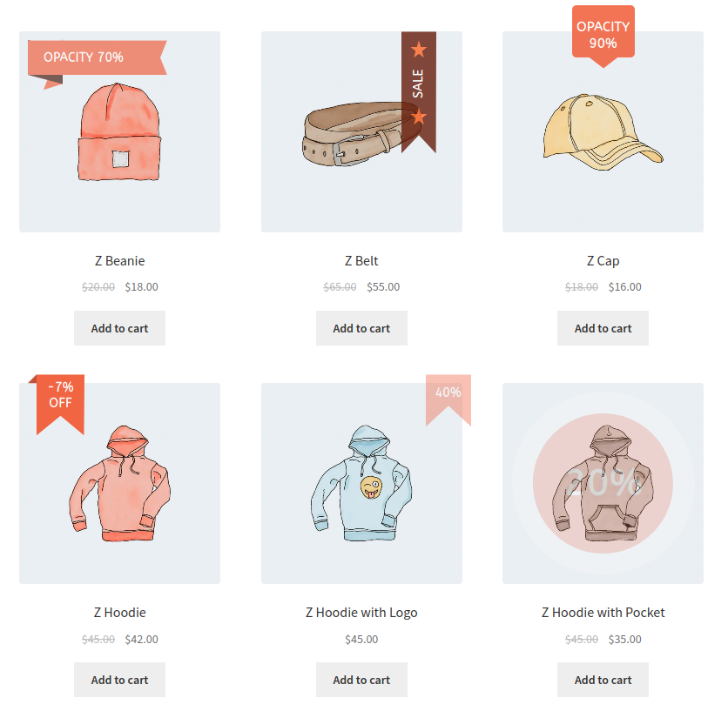Add Z Beanie to cart

pyautogui.click(x=119, y=328)
